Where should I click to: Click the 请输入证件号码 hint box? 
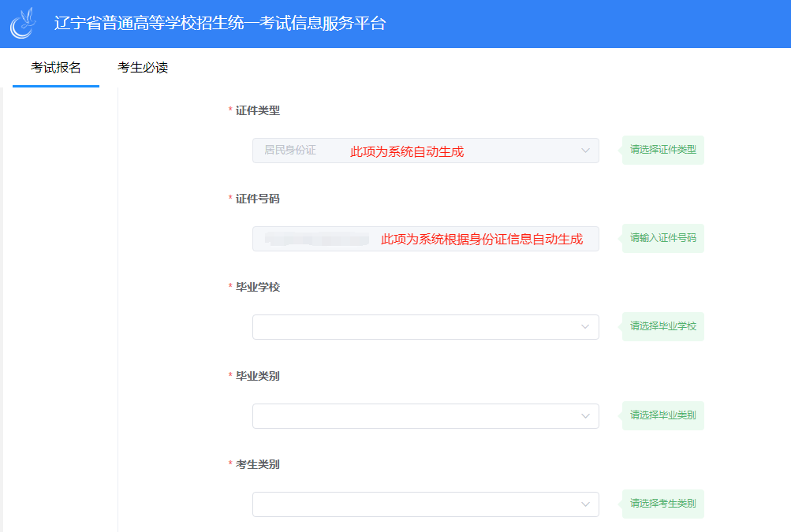coord(662,238)
